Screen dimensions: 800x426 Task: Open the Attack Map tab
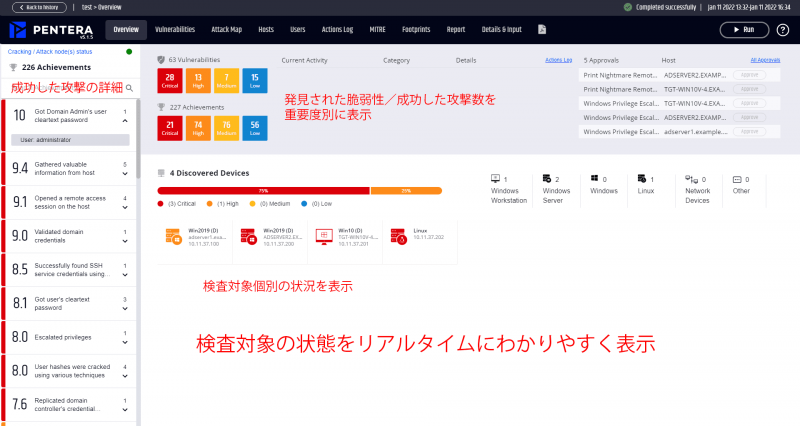227,30
